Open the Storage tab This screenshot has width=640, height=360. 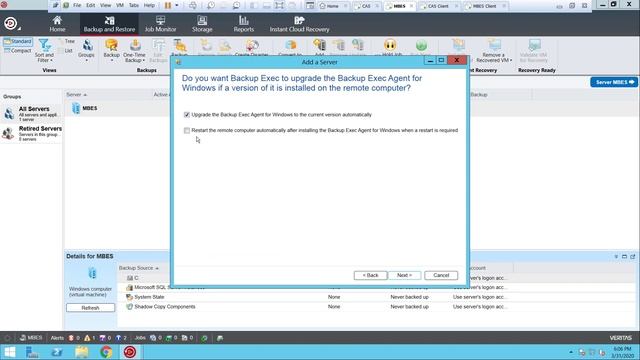(x=202, y=24)
